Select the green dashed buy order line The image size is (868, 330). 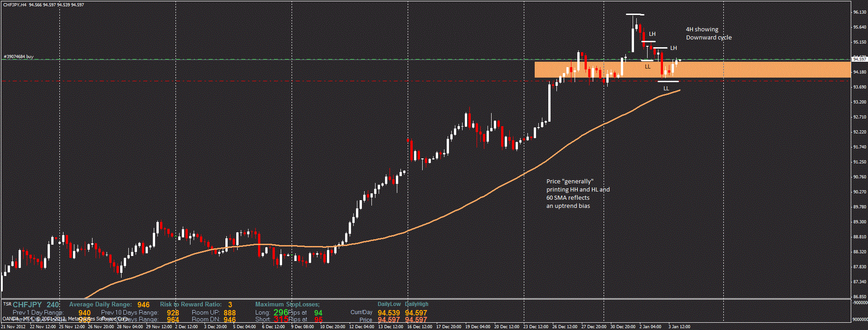tap(317, 59)
